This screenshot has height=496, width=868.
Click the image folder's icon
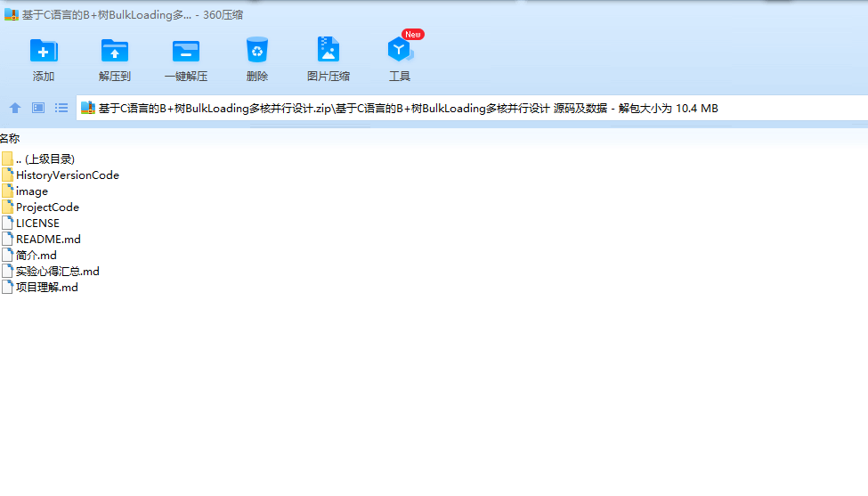[x=7, y=191]
